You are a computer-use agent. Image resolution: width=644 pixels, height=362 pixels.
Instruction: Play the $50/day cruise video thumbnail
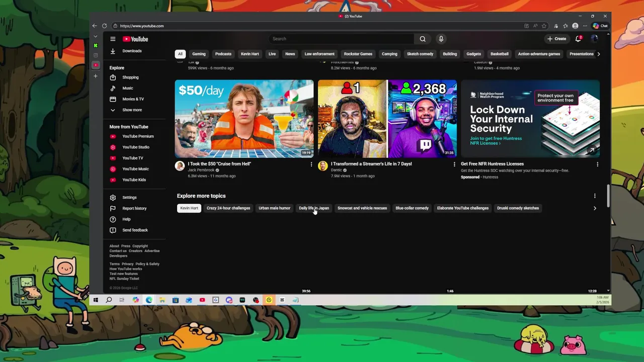tap(244, 119)
